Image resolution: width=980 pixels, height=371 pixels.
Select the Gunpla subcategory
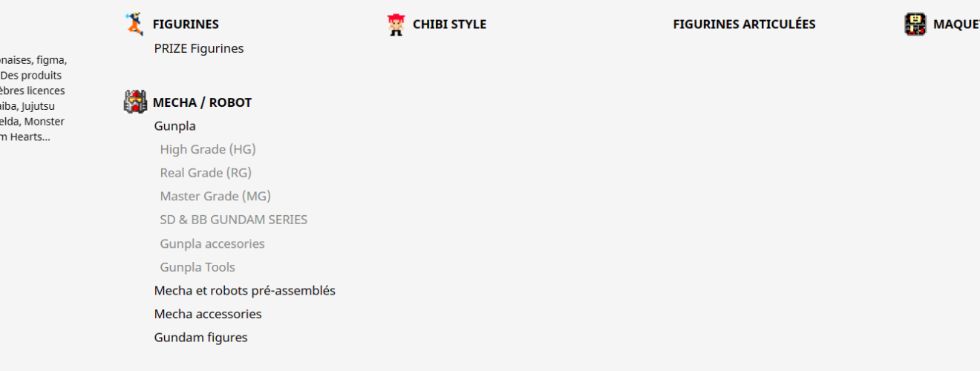(x=175, y=126)
